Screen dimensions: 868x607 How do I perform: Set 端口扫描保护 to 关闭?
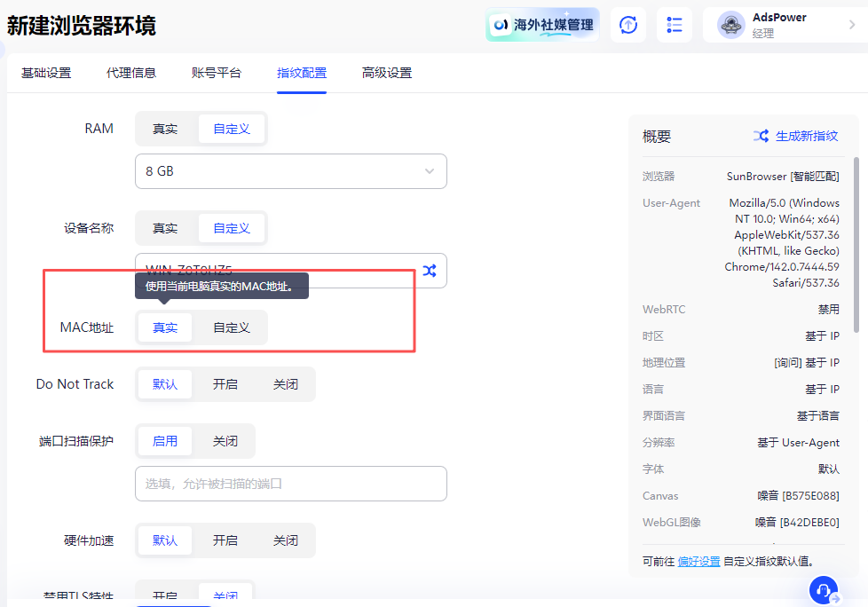click(x=225, y=440)
